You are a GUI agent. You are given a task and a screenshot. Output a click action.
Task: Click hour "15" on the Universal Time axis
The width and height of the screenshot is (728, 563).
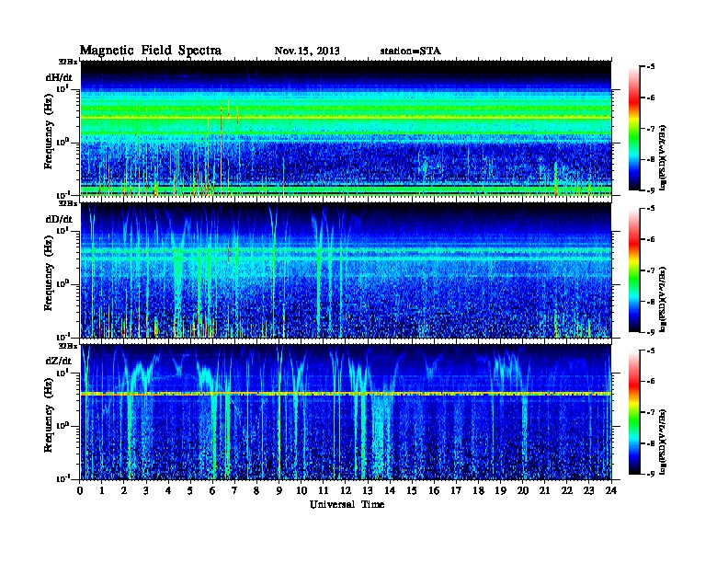(x=412, y=490)
